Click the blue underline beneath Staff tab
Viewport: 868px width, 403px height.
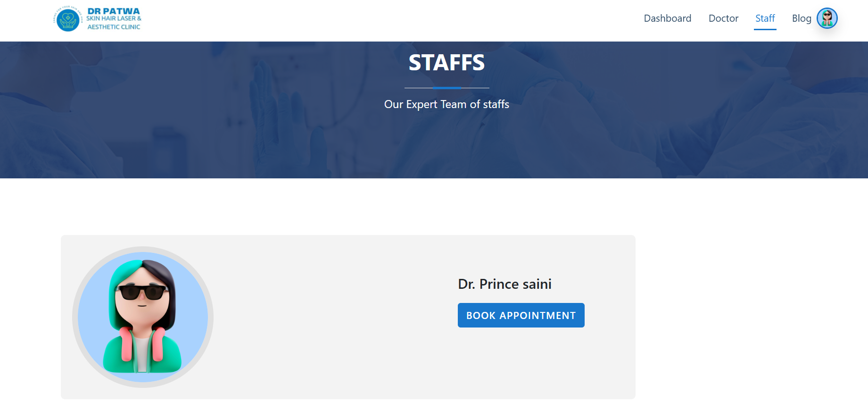765,29
